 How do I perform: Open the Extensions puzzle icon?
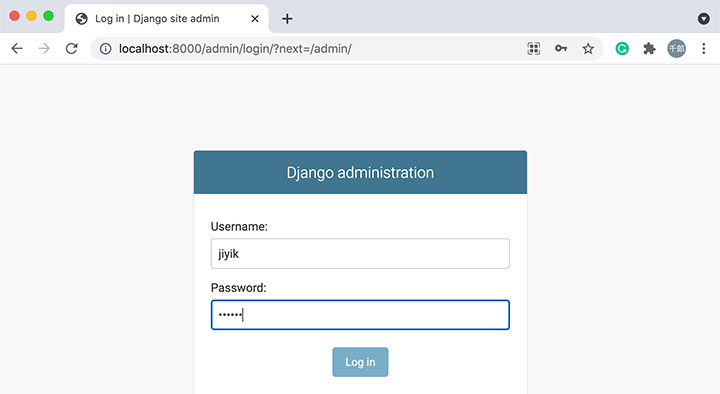click(x=649, y=49)
